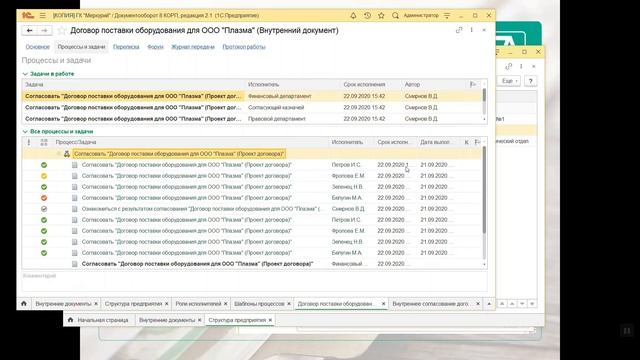The width and height of the screenshot is (640, 360).
Task: Click red status icon in Белугин М.А. row
Action: (x=44, y=198)
